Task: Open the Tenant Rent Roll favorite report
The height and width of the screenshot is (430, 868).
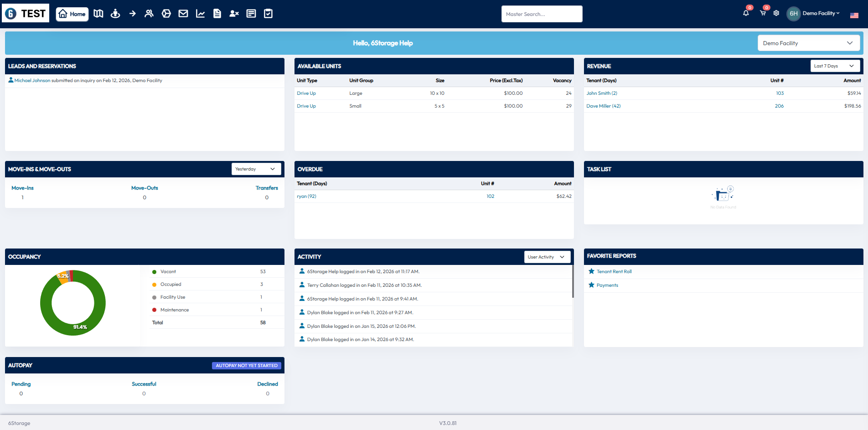Action: [x=614, y=272]
